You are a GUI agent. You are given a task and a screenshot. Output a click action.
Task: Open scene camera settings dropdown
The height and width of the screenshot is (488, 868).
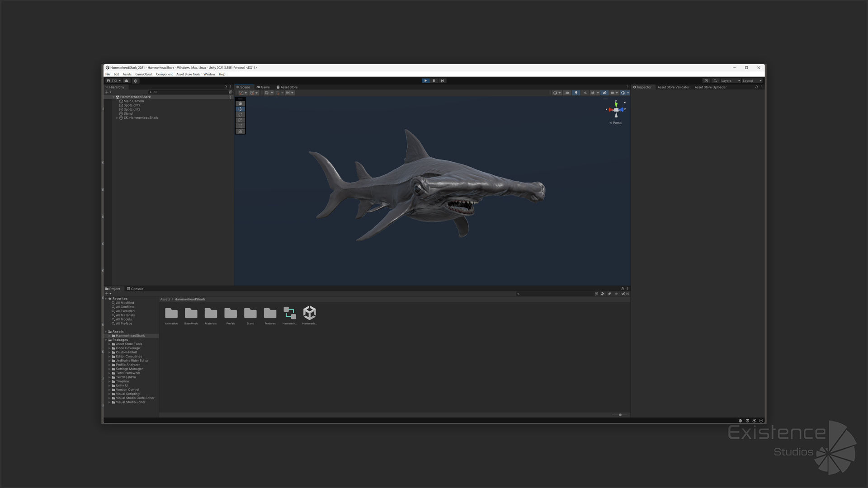[x=614, y=93]
